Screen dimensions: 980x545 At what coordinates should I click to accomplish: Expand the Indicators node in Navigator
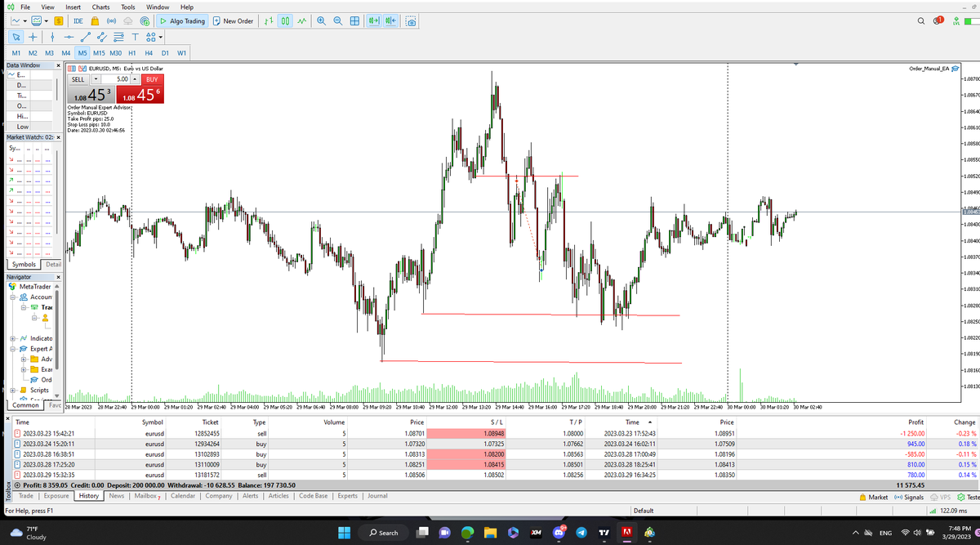pos(13,338)
